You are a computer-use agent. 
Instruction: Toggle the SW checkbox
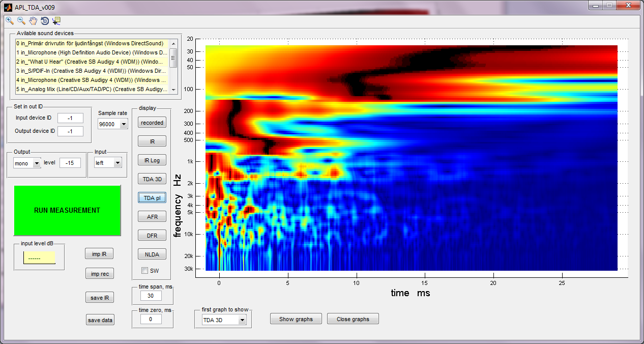[144, 271]
